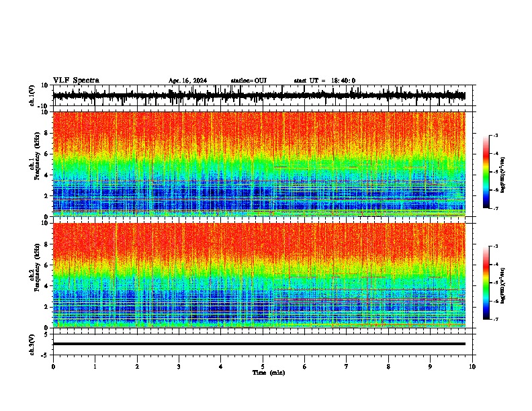Click the "ch.3(V)" waveform axis label
Image resolution: width=532 pixels, height=411 pixels.
point(32,345)
